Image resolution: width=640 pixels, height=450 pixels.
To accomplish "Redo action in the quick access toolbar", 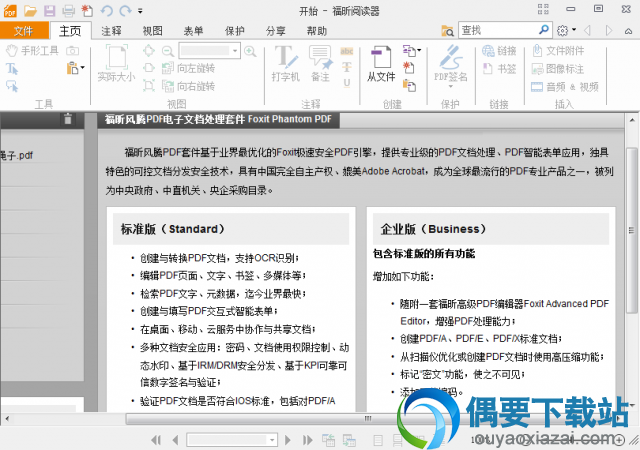I will pos(125,11).
